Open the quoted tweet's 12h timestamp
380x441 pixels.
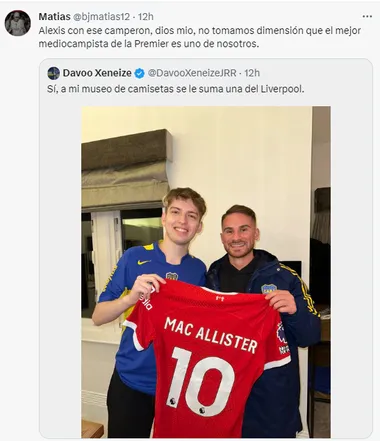click(252, 73)
